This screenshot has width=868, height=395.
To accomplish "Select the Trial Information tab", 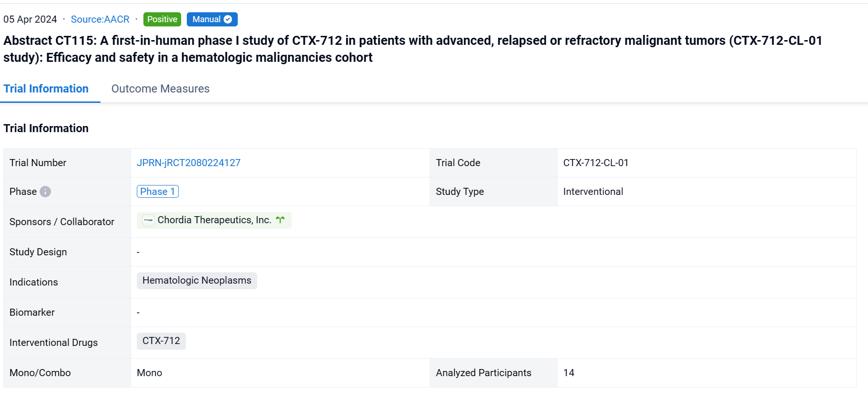I will point(46,89).
